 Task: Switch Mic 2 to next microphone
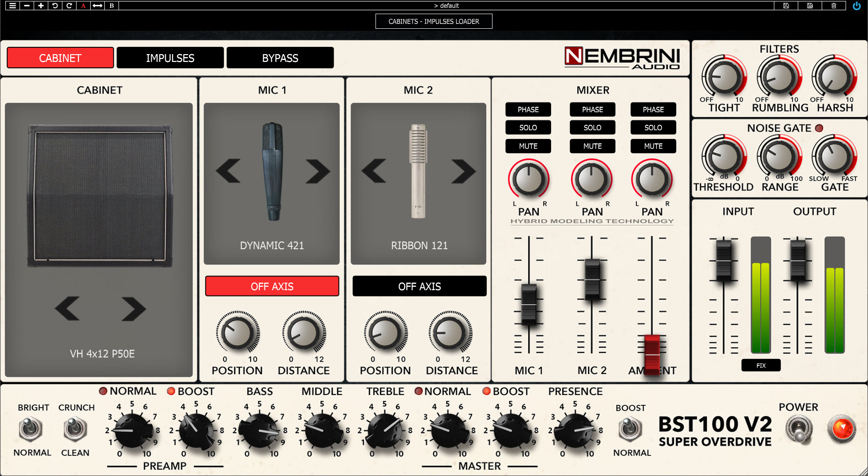tap(464, 171)
